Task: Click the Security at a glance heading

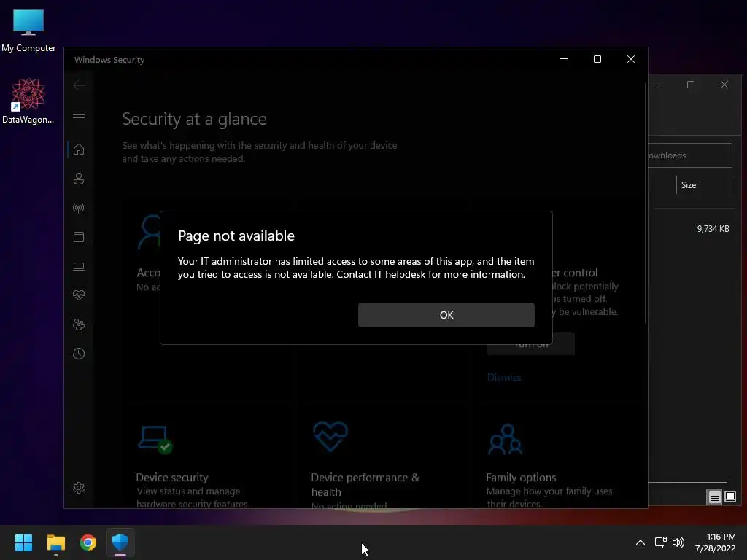Action: pos(194,119)
